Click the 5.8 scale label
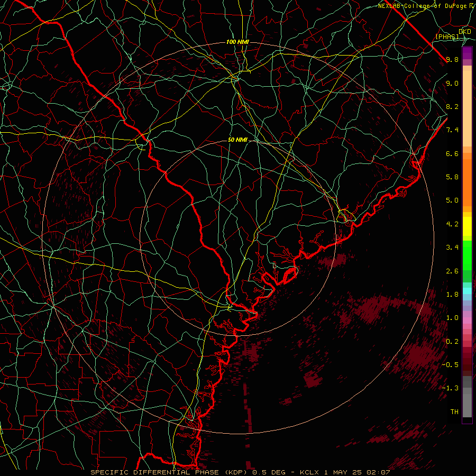The width and height of the screenshot is (476, 476). 452,177
